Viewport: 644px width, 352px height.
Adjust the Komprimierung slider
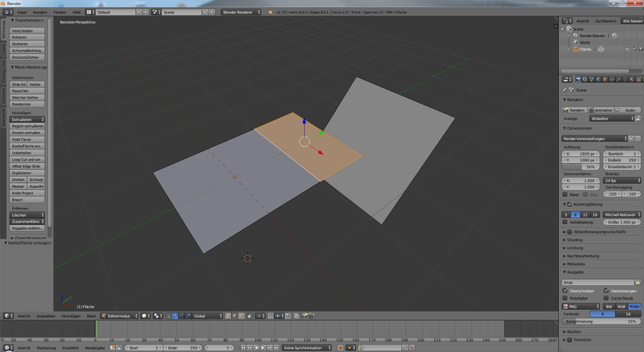click(x=601, y=321)
